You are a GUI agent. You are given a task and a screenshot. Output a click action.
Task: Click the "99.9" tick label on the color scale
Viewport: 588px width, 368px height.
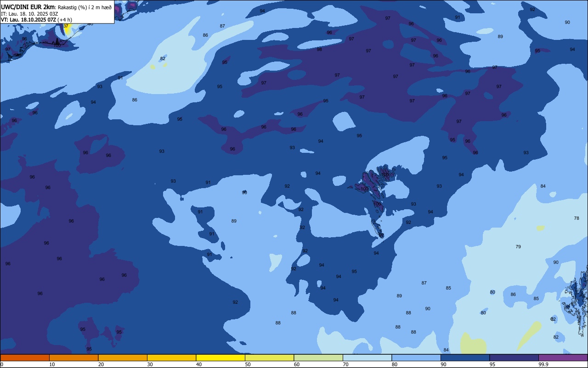pyautogui.click(x=544, y=364)
